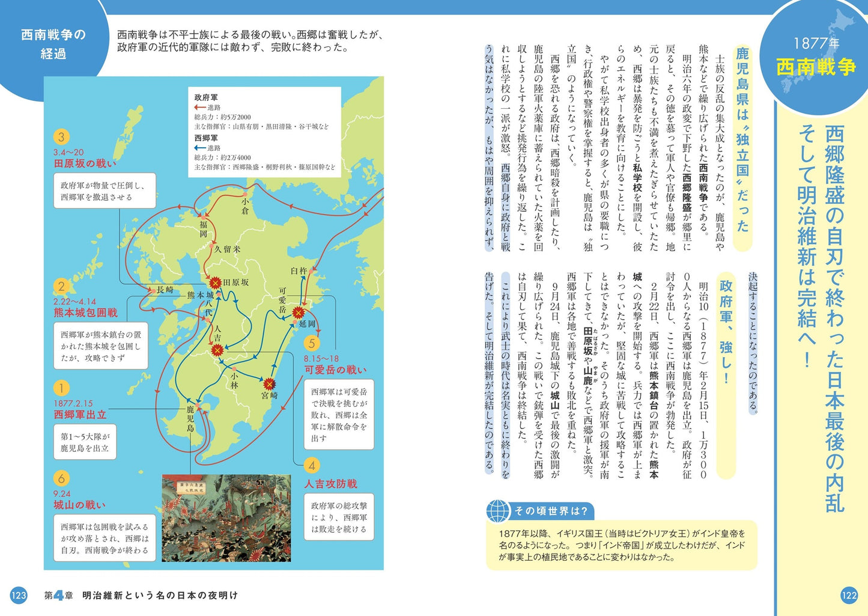This screenshot has width=868, height=616.
Task: Click the 1877年 西南戦争 title badge
Action: point(815,57)
